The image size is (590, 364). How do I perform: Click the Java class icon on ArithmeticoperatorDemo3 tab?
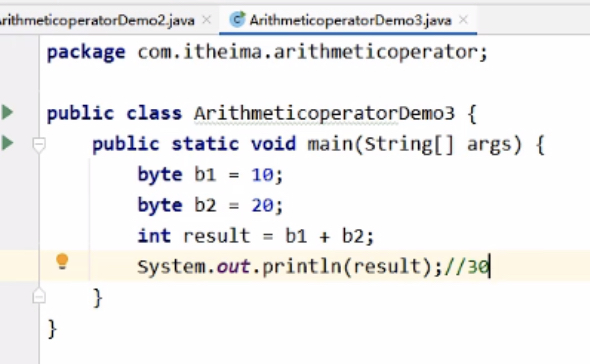(237, 20)
